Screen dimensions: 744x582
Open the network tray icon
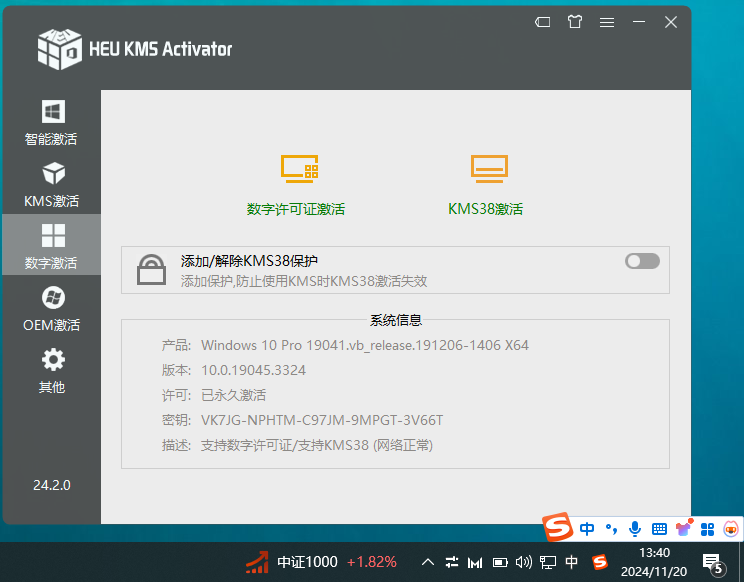548,563
